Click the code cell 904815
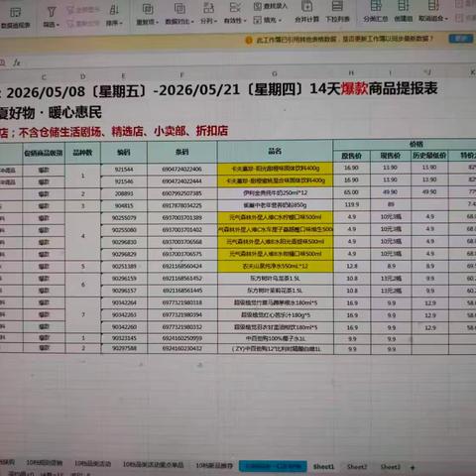Image resolution: width=476 pixels, height=476 pixels. coord(124,205)
